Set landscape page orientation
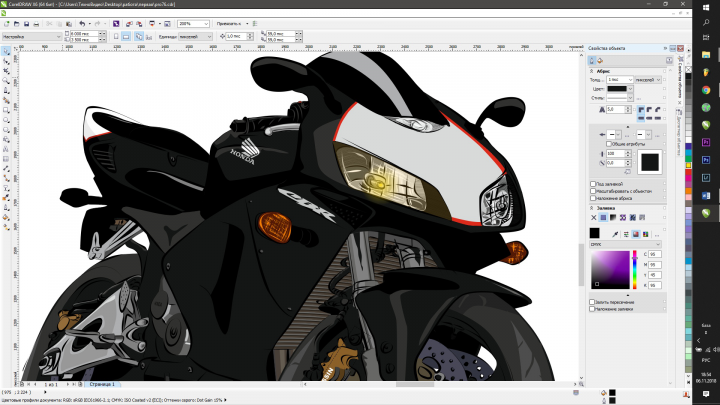720x405 pixels. tap(126, 36)
